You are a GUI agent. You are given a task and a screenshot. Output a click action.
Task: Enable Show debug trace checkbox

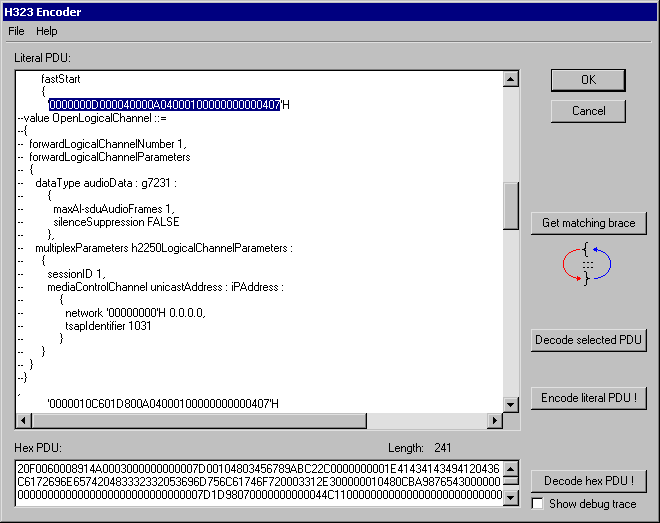pyautogui.click(x=538, y=504)
